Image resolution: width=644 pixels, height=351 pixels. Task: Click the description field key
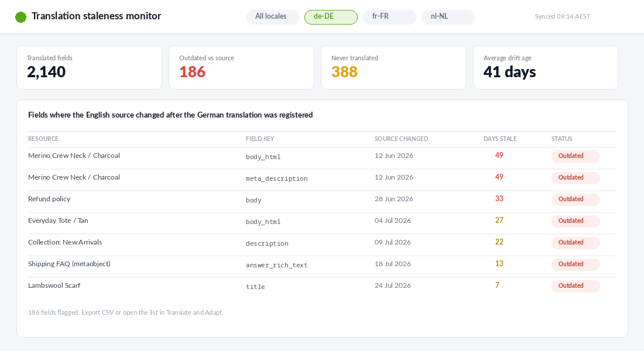267,243
